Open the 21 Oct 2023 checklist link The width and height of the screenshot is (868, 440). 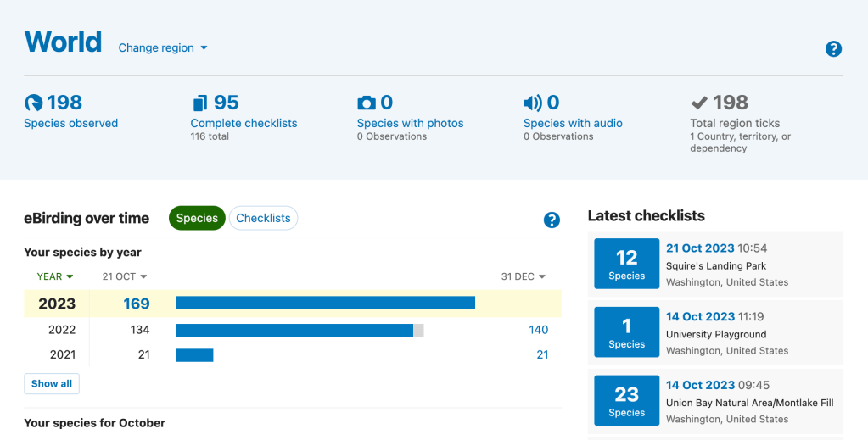click(700, 248)
